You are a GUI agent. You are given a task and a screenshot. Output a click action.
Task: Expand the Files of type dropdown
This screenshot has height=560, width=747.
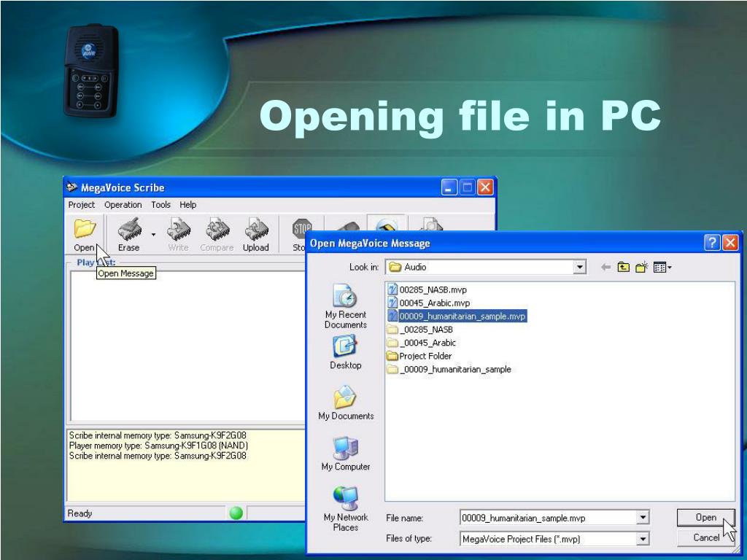[x=643, y=539]
